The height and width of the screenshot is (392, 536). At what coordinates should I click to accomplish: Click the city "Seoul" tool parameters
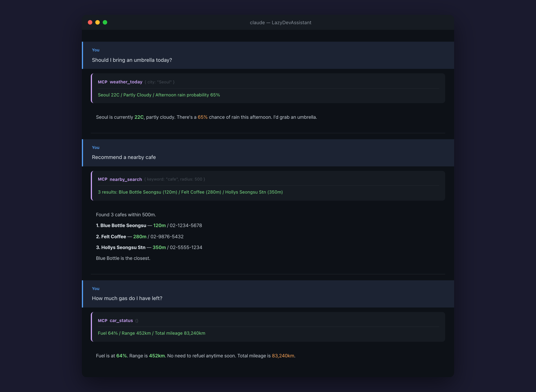pyautogui.click(x=160, y=82)
